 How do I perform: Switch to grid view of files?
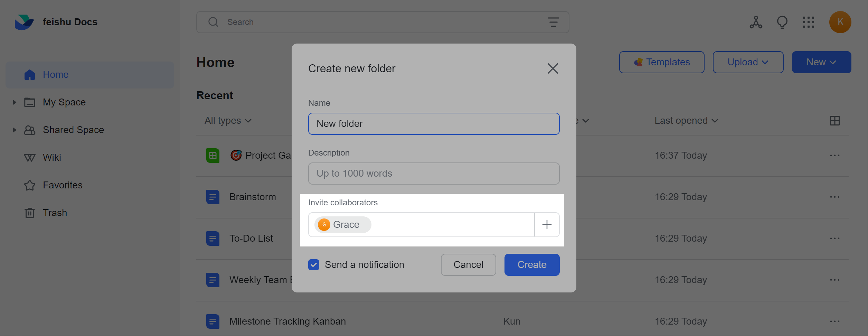click(x=835, y=120)
